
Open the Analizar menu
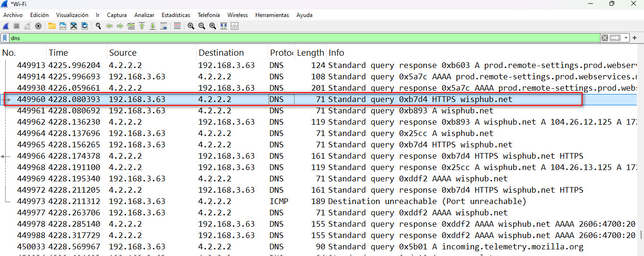pos(144,15)
